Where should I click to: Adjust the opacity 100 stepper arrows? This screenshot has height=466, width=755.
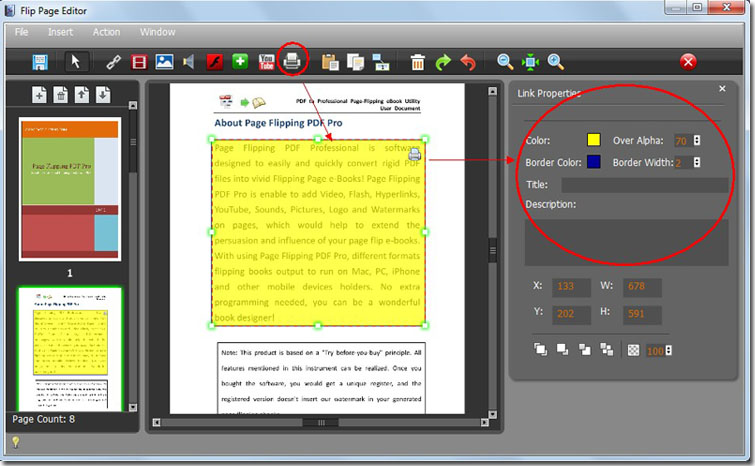[668, 350]
